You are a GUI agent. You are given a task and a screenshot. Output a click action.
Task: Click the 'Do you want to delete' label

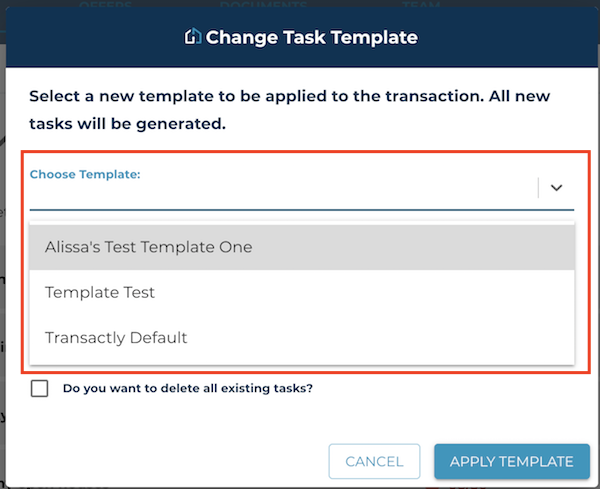click(x=188, y=388)
